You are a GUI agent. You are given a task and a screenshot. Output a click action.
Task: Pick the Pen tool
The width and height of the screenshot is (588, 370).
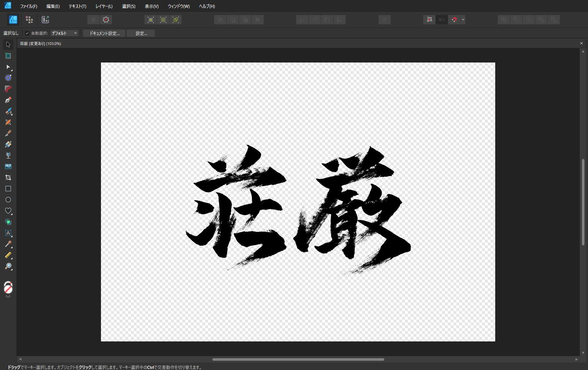pyautogui.click(x=8, y=100)
